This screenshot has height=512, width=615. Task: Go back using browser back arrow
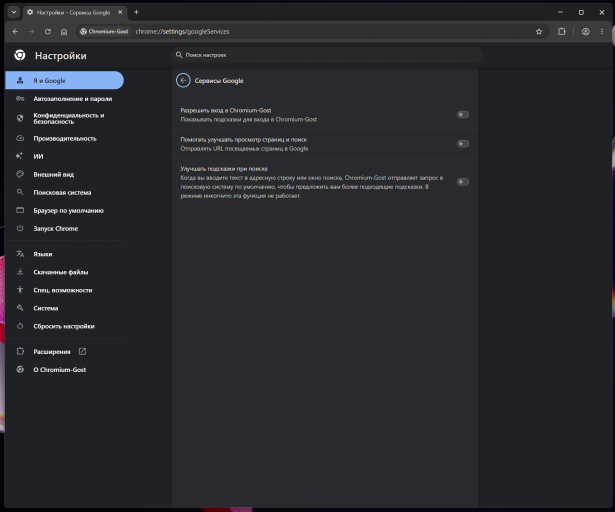(15, 31)
